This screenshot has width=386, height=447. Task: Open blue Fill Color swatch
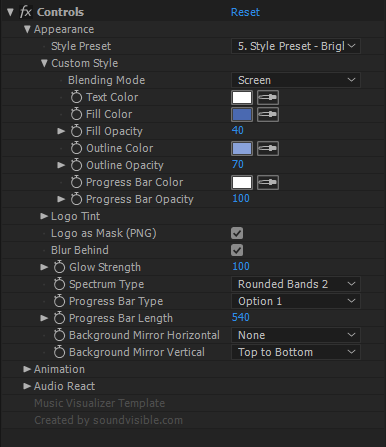242,114
